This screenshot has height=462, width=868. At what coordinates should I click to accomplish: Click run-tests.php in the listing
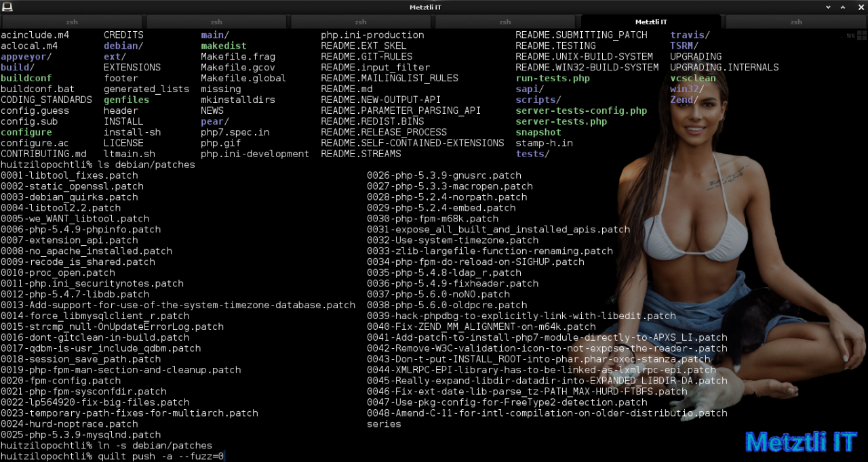(553, 78)
